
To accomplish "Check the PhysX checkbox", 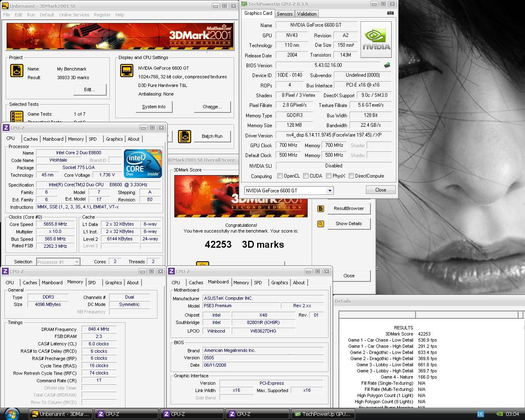I will click(329, 176).
